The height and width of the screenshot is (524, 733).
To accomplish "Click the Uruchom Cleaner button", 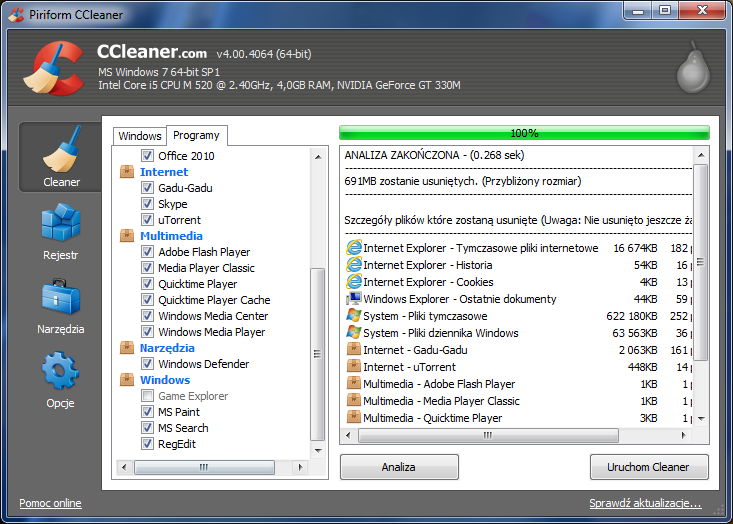I will click(649, 467).
